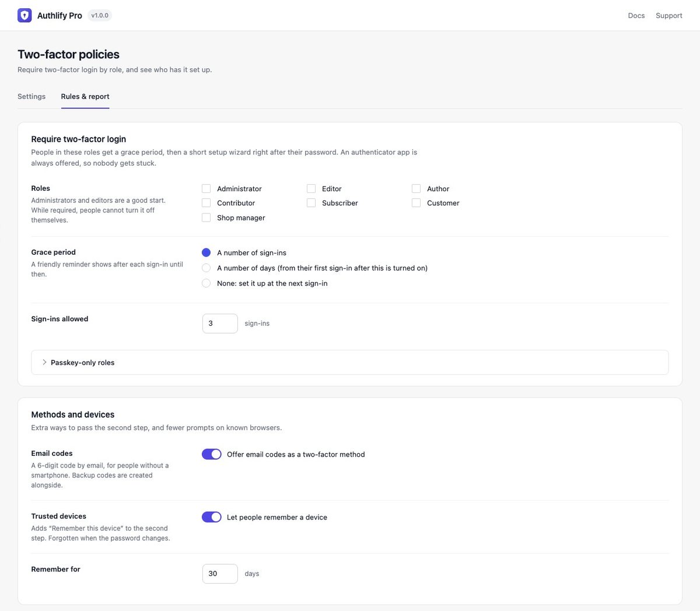Image resolution: width=700 pixels, height=611 pixels.
Task: Check the Shop manager role checkbox
Action: (206, 217)
